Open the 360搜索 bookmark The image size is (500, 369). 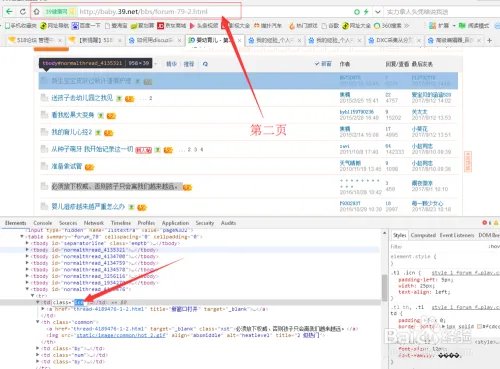(x=388, y=26)
